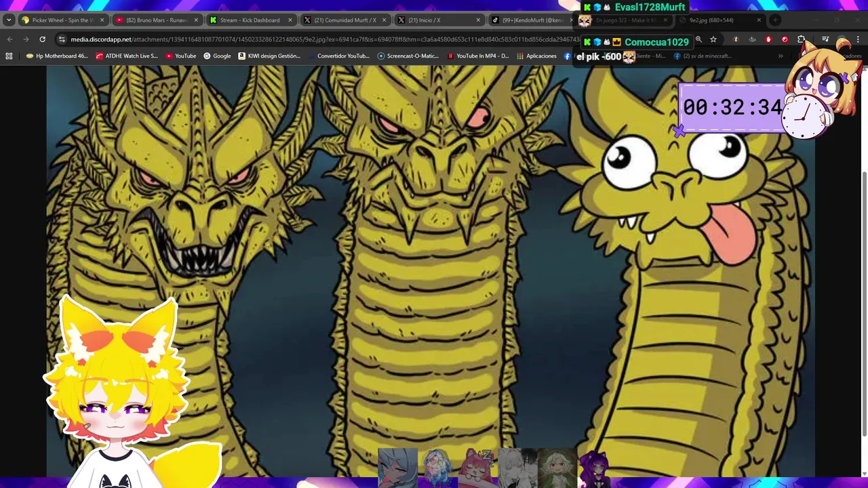
Task: Open Screencast-O-Matic bookmark
Action: pos(408,56)
